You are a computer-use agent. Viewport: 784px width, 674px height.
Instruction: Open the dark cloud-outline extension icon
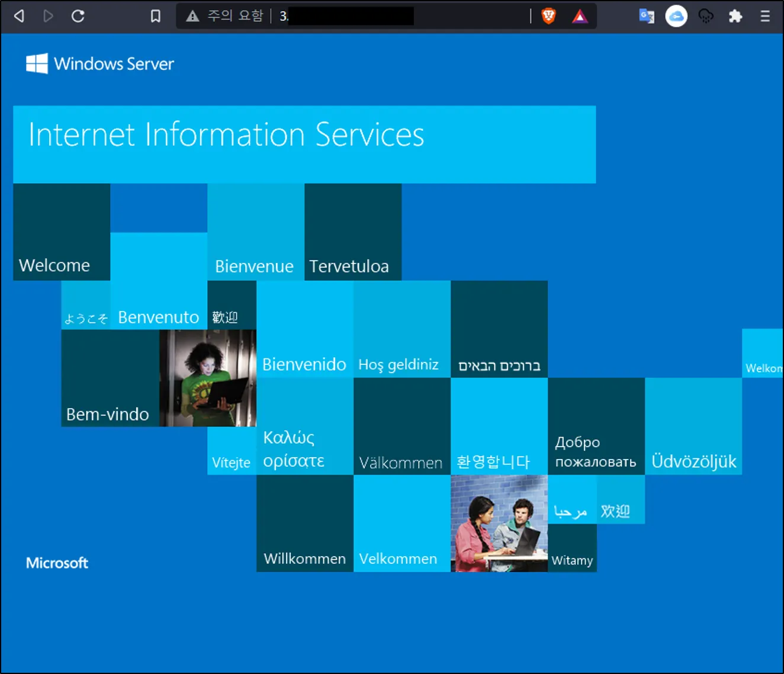tap(706, 16)
